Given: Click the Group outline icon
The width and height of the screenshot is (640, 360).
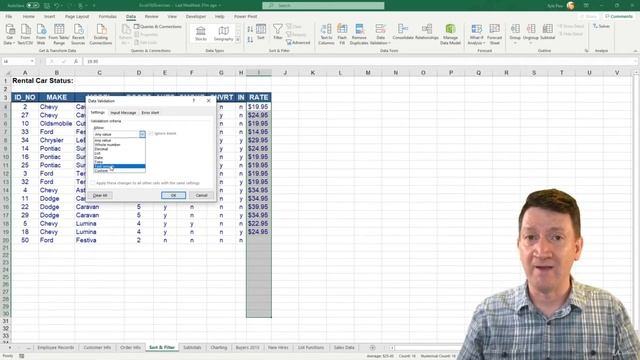Looking at the screenshot, I should [x=515, y=32].
